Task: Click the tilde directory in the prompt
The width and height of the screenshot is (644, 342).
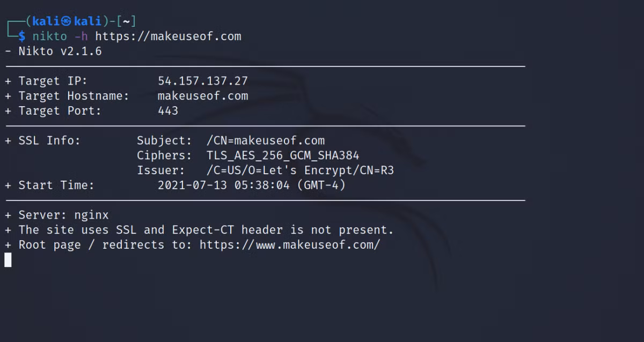Action: (x=125, y=21)
